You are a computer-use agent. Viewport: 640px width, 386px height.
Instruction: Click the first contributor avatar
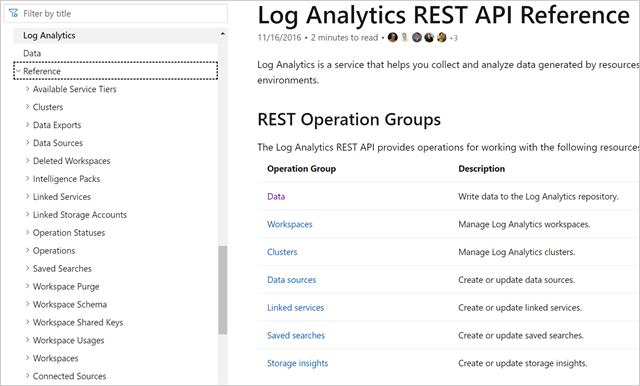(393, 38)
